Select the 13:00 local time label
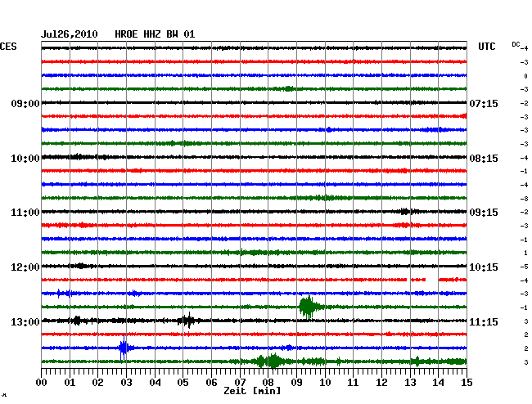The image size is (532, 404). click(25, 321)
